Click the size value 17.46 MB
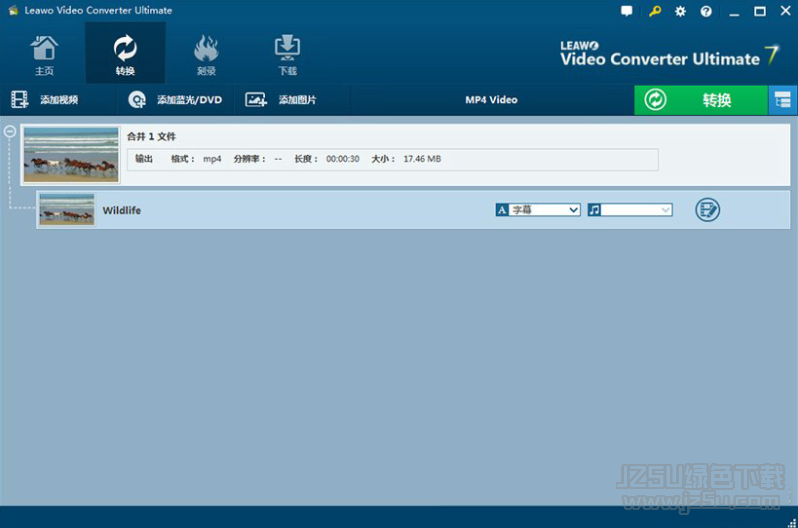798x528 pixels. [422, 159]
